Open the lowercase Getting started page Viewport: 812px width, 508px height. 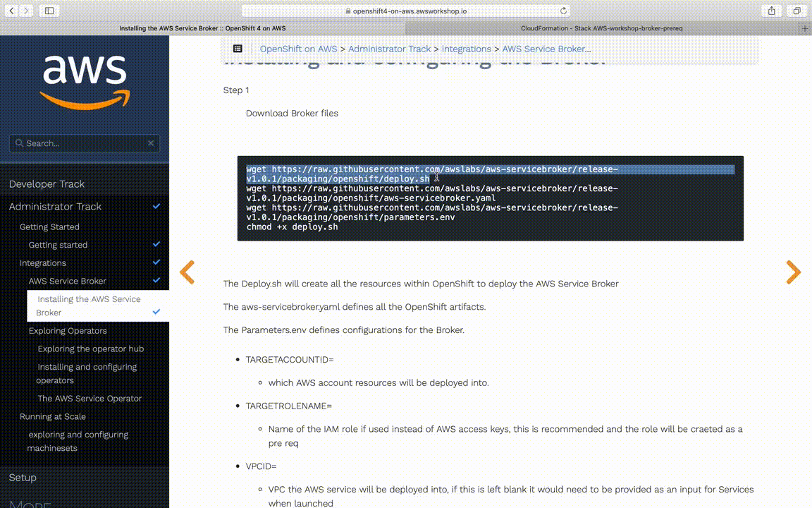coord(58,245)
